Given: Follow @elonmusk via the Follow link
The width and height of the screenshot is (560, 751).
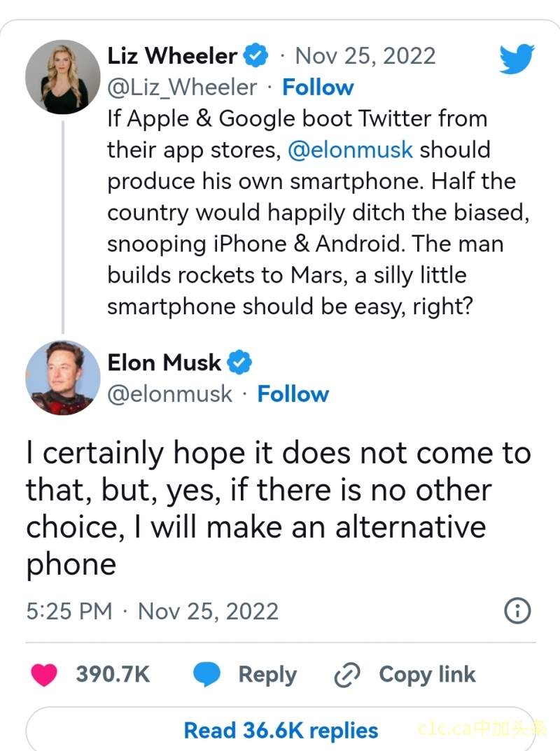Looking at the screenshot, I should pos(293,394).
